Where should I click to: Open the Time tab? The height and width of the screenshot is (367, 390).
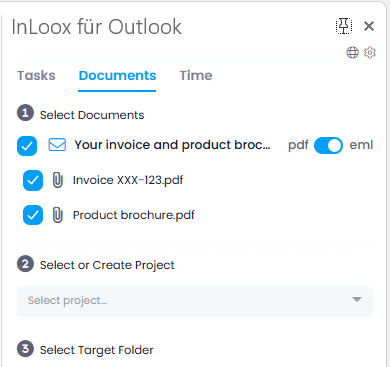pos(196,76)
